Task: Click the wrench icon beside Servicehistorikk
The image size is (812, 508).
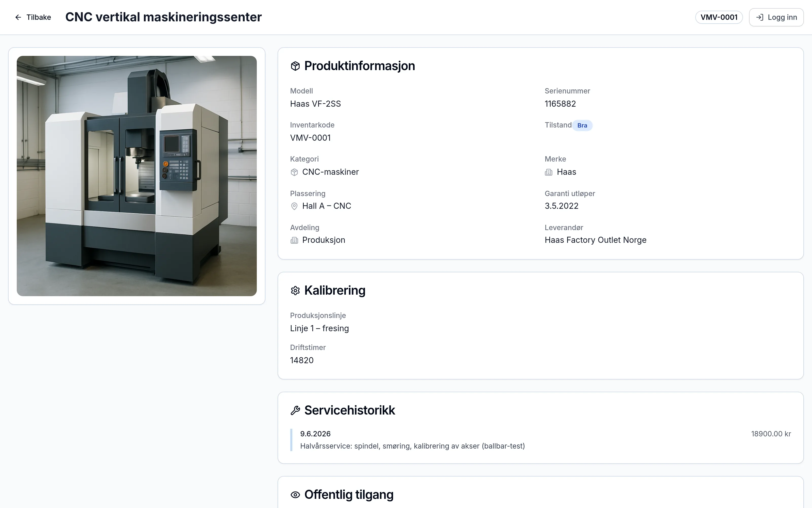Action: point(295,410)
